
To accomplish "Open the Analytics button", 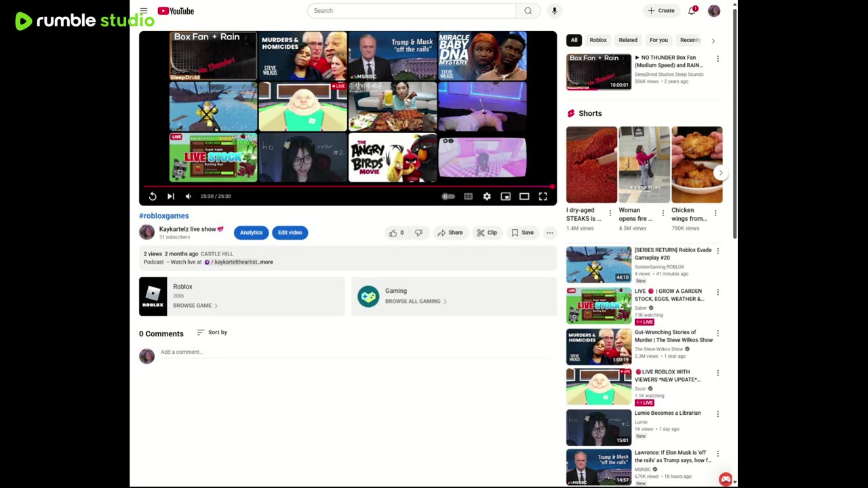I will coord(251,232).
